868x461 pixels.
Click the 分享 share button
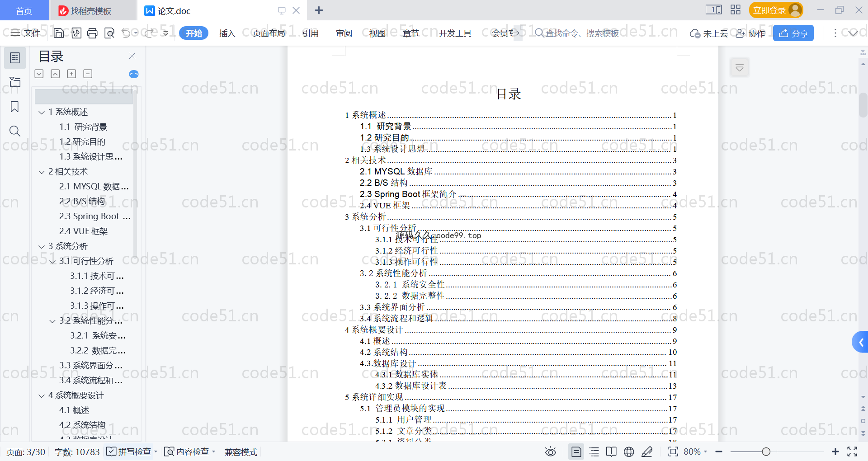point(793,33)
